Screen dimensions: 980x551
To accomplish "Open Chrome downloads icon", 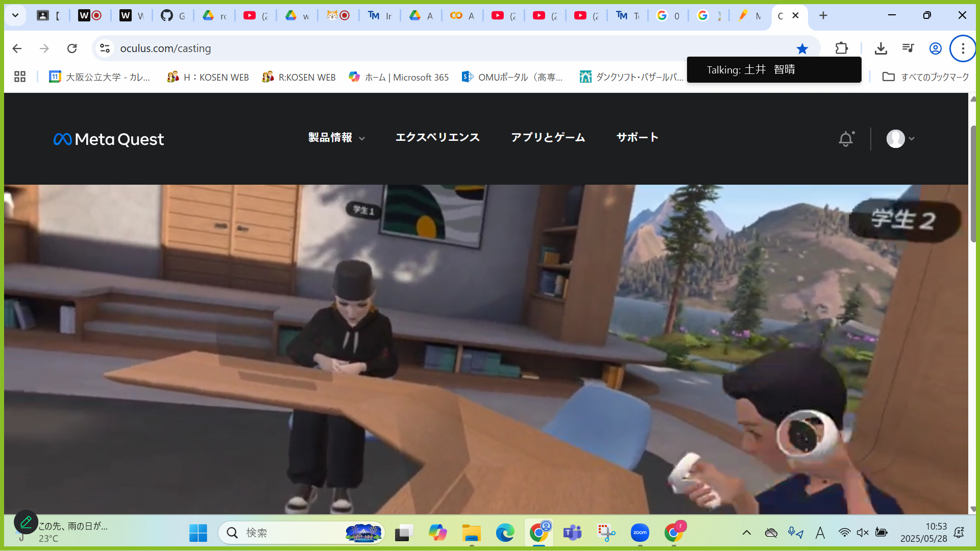I will point(880,48).
